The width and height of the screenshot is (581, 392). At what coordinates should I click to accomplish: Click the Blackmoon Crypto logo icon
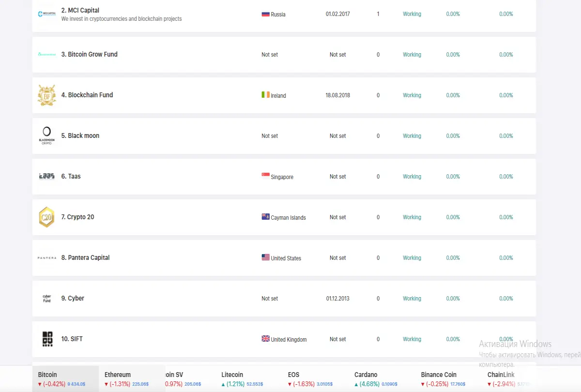click(x=47, y=136)
